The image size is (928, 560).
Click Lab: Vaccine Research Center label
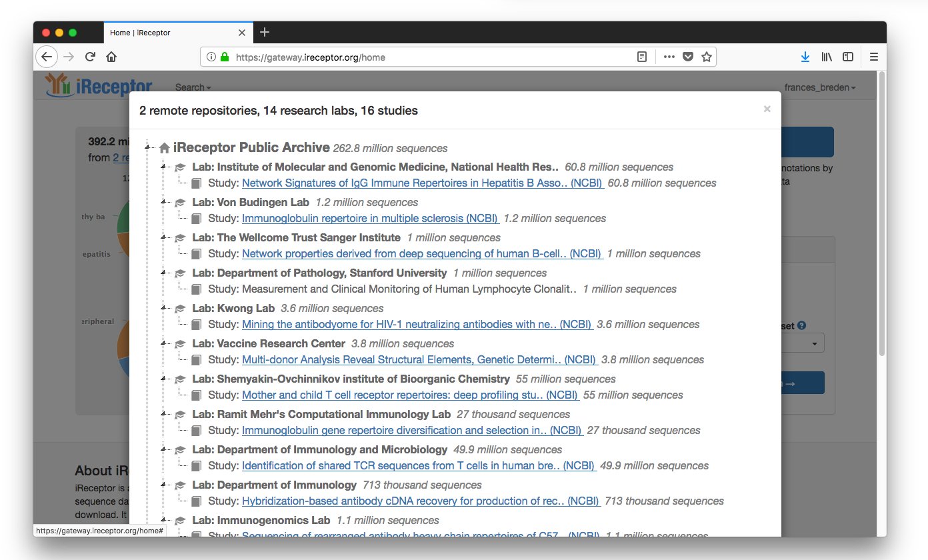pos(269,344)
